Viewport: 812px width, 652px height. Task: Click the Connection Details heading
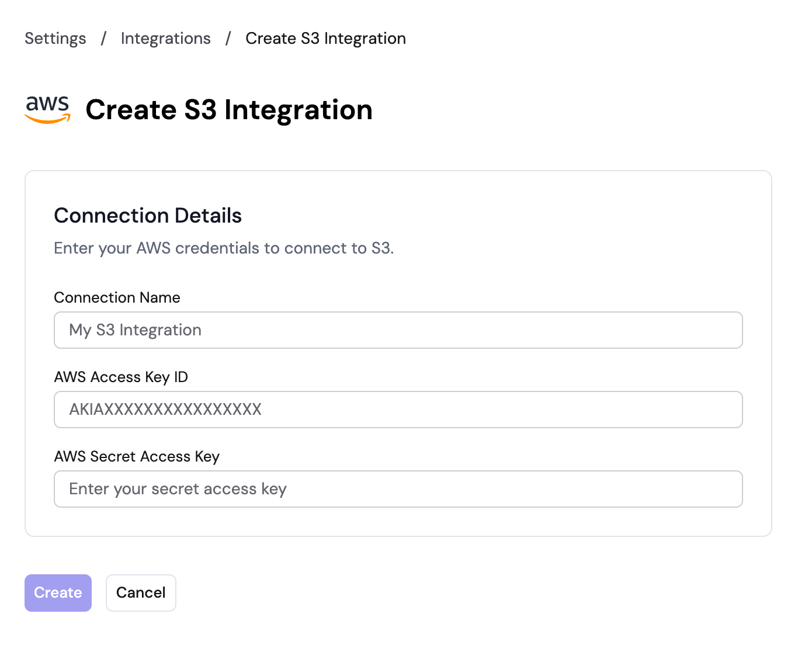(x=148, y=216)
